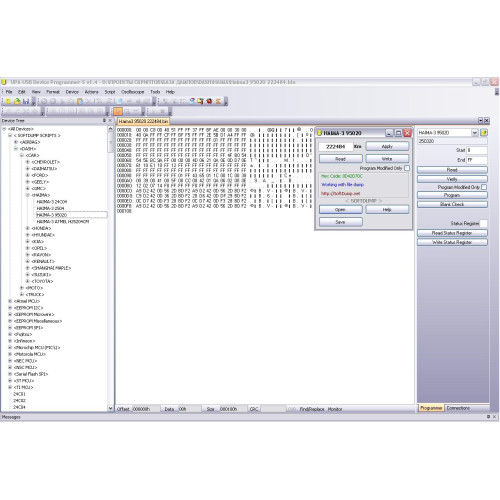Image resolution: width=500 pixels, height=500 pixels.
Task: Click the mileage Km input field
Action: pos(336,147)
